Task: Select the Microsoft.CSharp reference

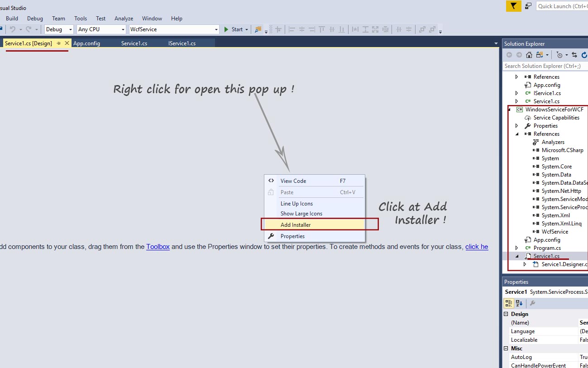Action: tap(563, 150)
